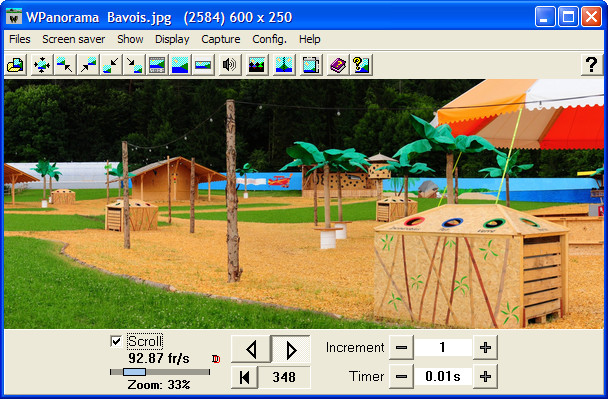Increase Timer with the plus button

tap(485, 376)
